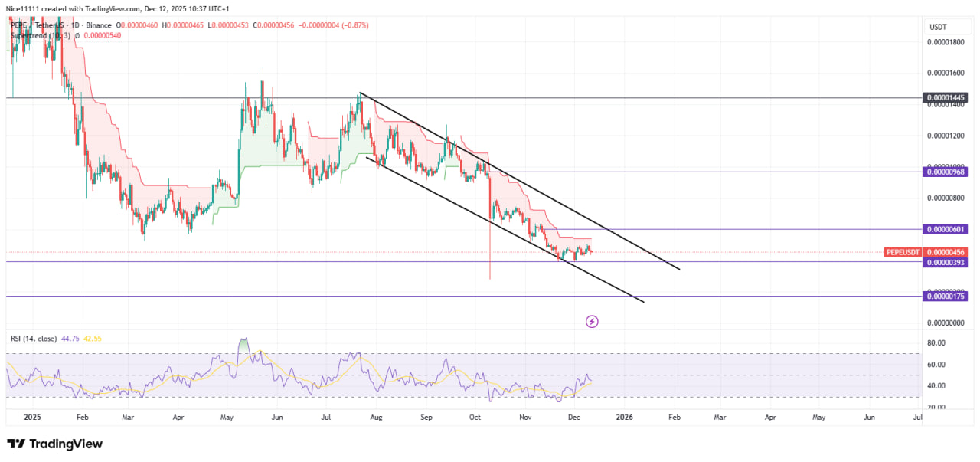Click the 0.00001600 price axis value
This screenshot has width=980, height=462.
946,74
